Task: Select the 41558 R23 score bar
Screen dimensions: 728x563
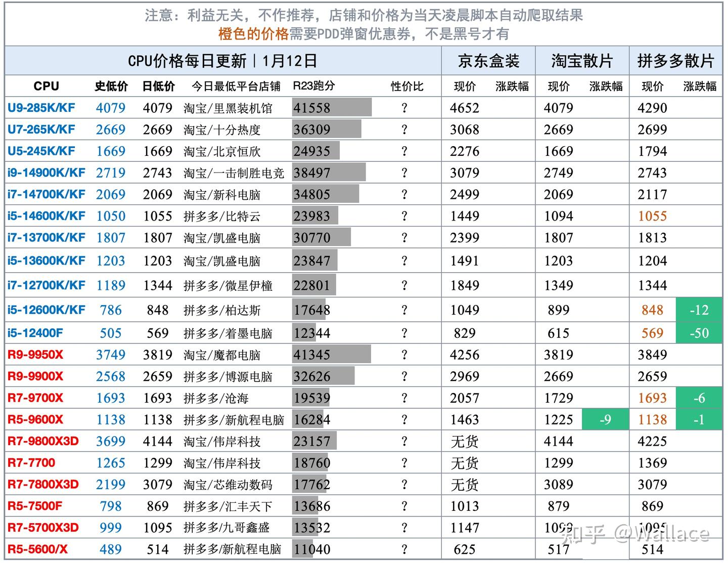Action: point(331,107)
